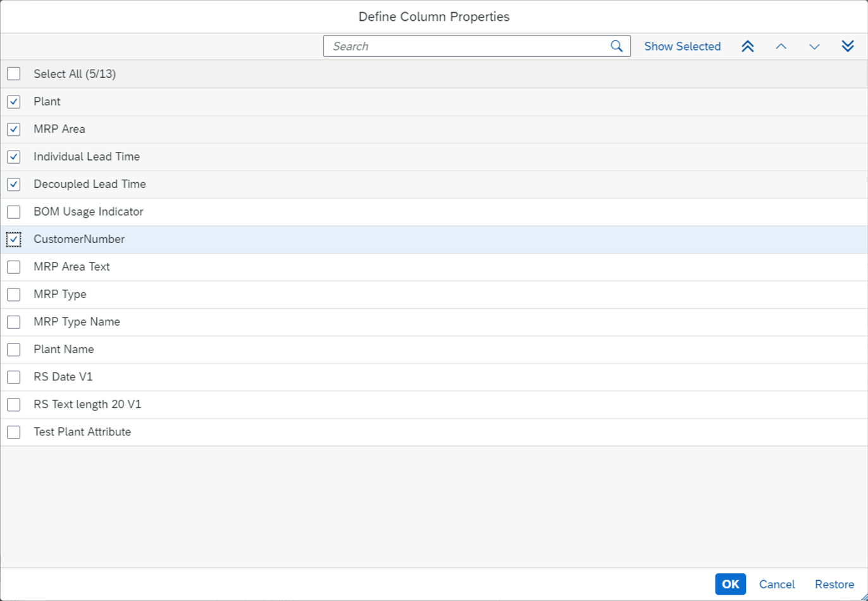Enable the Plant Name column
This screenshot has width=868, height=601.
pyautogui.click(x=13, y=349)
